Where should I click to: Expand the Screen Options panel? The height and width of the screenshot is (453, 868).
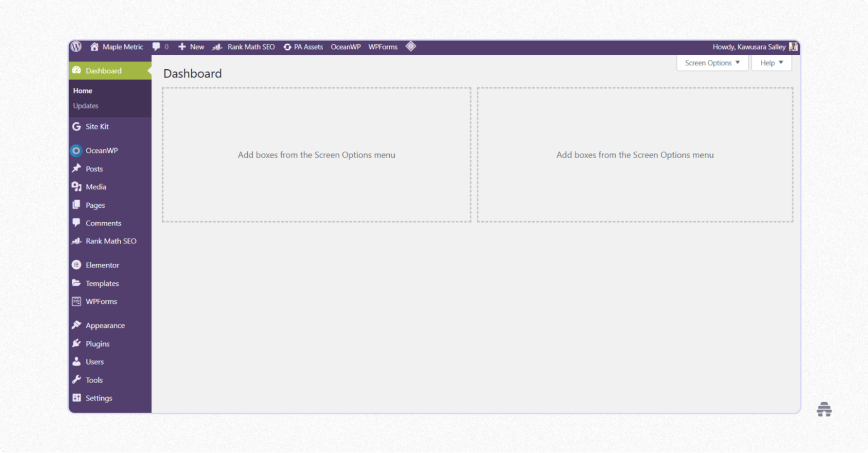[711, 63]
